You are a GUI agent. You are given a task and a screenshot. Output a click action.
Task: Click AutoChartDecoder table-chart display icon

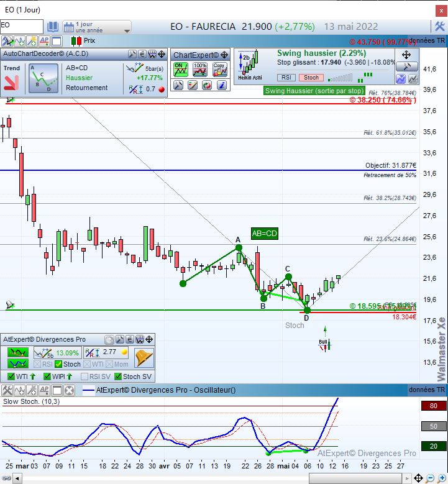(152, 54)
